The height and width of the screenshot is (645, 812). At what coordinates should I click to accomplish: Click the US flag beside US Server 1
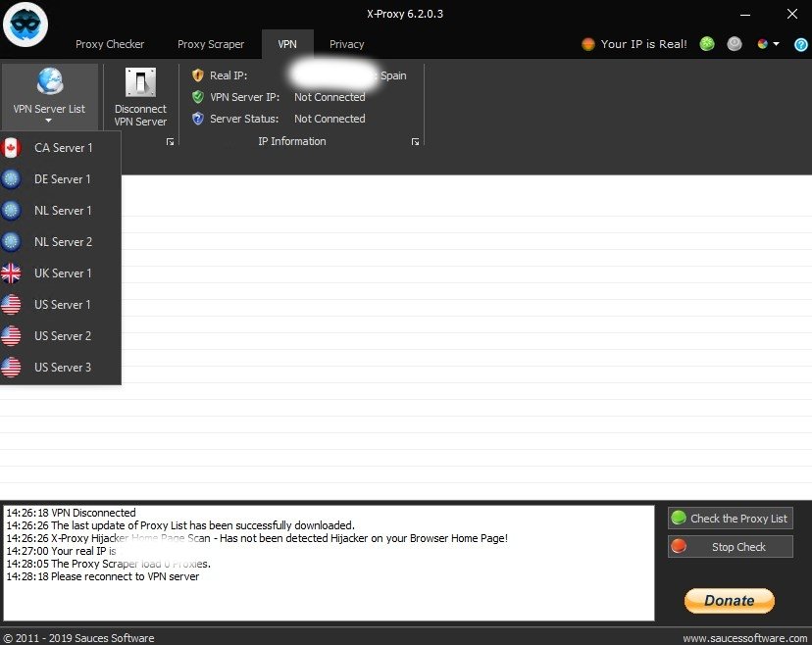11,305
